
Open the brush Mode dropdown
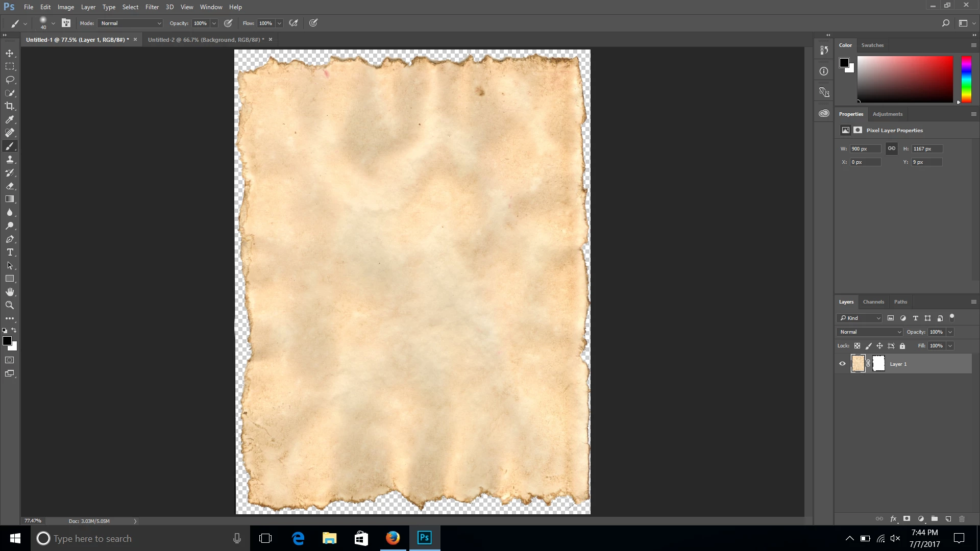(131, 23)
